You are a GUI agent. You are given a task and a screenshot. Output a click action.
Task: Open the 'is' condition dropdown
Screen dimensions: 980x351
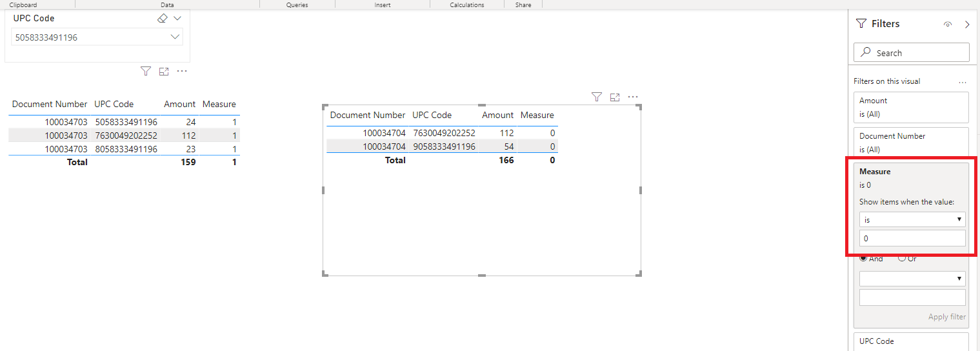click(912, 219)
